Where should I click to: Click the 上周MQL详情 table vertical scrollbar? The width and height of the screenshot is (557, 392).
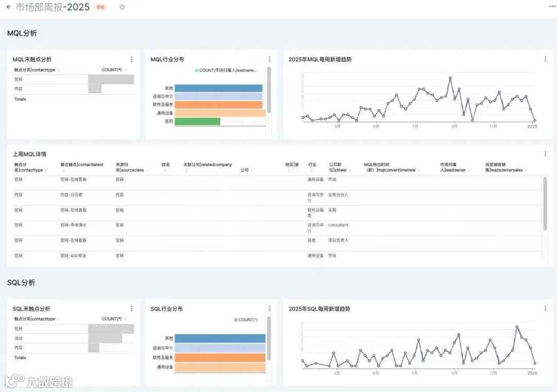(545, 203)
